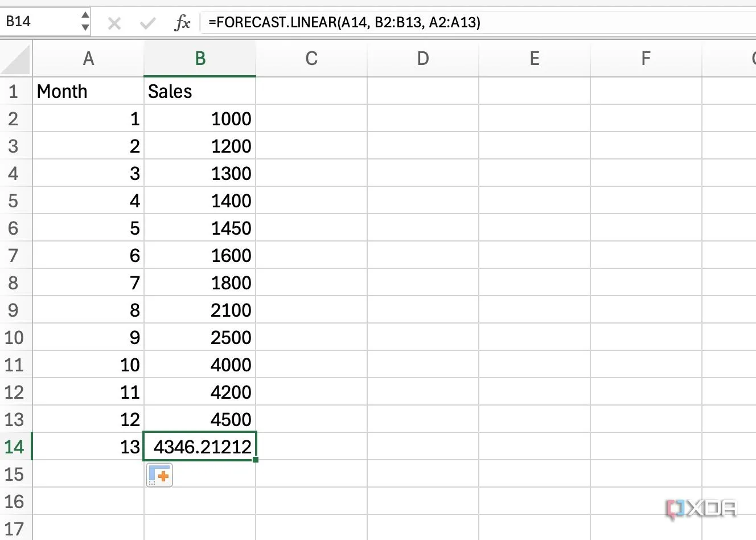The width and height of the screenshot is (756, 540).
Task: Click the cancel X icon in formula bar
Action: tap(114, 23)
